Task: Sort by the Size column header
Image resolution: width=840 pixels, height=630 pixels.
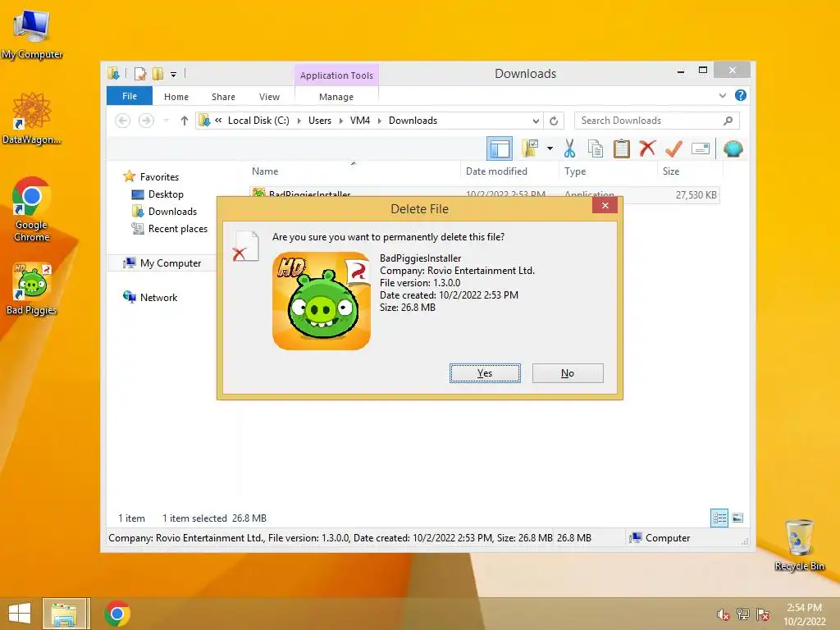Action: coord(671,171)
